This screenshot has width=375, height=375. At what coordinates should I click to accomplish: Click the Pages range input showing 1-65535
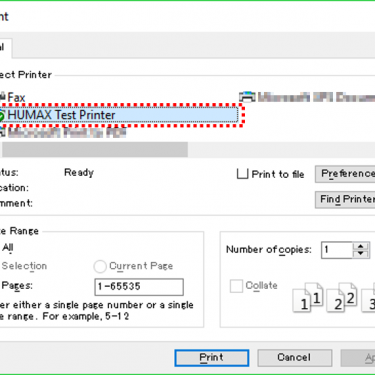tap(139, 287)
